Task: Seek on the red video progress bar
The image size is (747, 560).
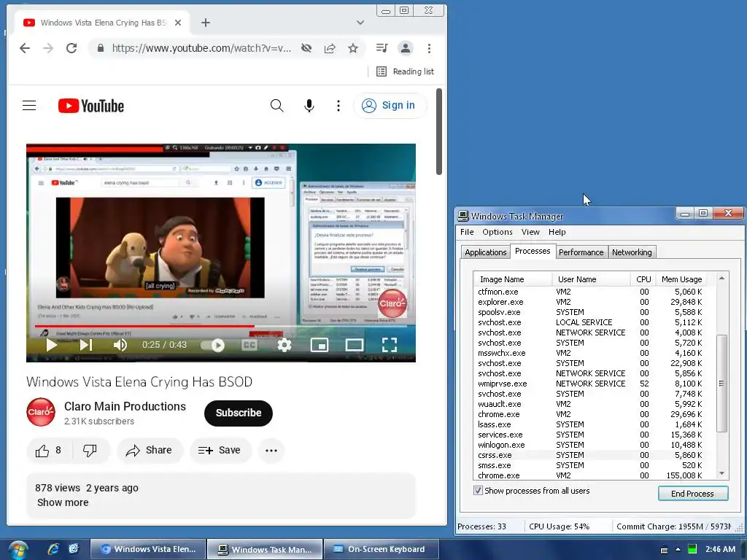Action: coord(220,326)
